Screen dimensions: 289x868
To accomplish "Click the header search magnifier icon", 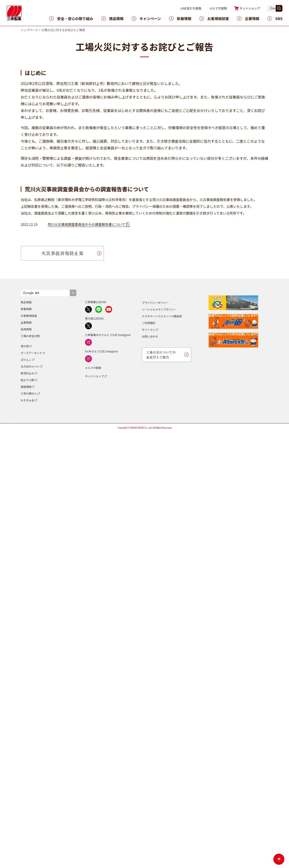I will pyautogui.click(x=279, y=8).
